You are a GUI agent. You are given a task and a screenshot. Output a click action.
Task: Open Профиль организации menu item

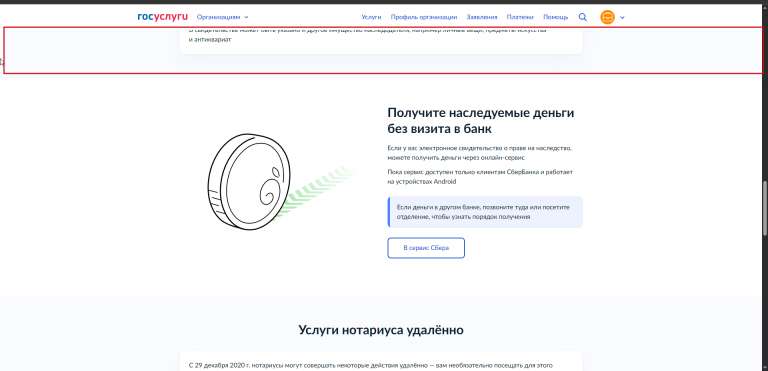(424, 17)
